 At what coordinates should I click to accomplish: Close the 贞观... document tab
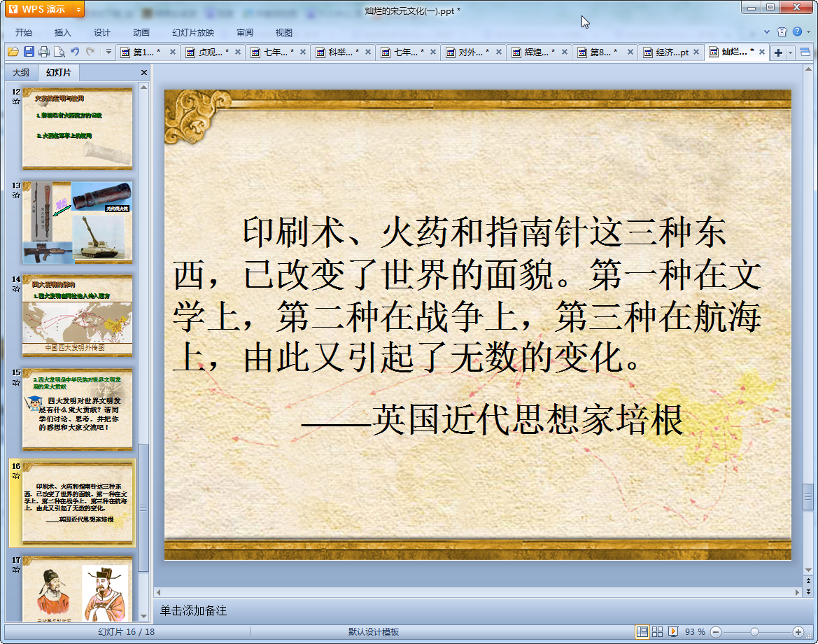click(238, 52)
